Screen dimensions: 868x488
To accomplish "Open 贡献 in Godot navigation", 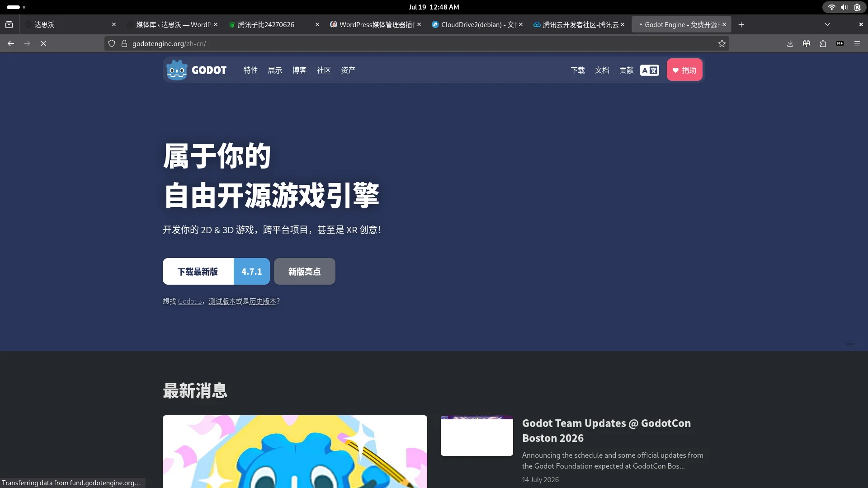I will [627, 70].
